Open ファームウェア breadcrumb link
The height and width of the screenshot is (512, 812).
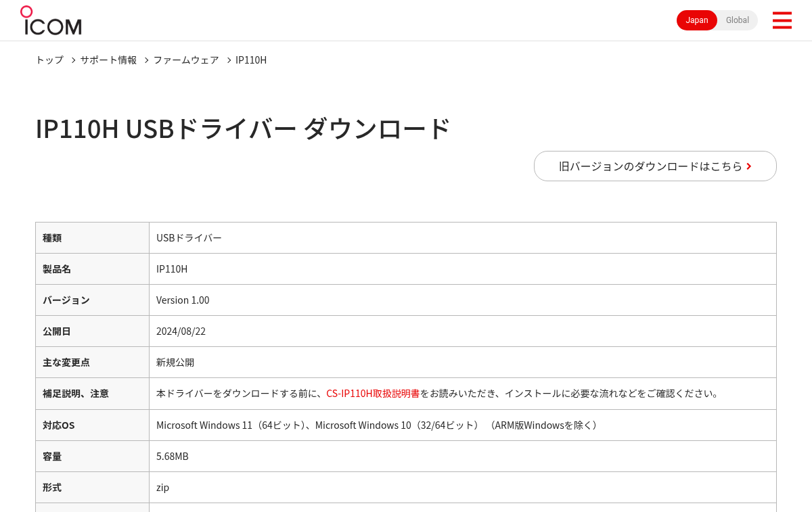click(x=186, y=60)
